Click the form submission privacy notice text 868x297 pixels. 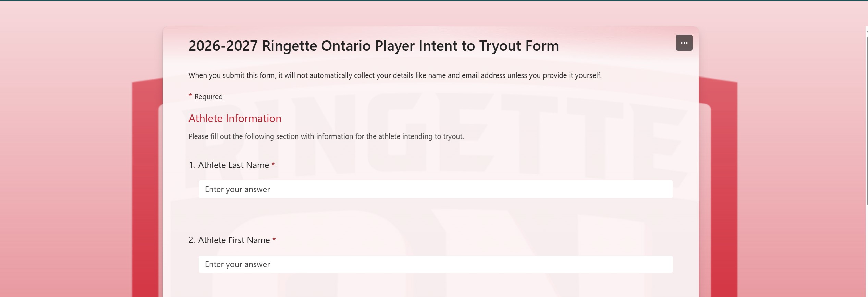(395, 75)
